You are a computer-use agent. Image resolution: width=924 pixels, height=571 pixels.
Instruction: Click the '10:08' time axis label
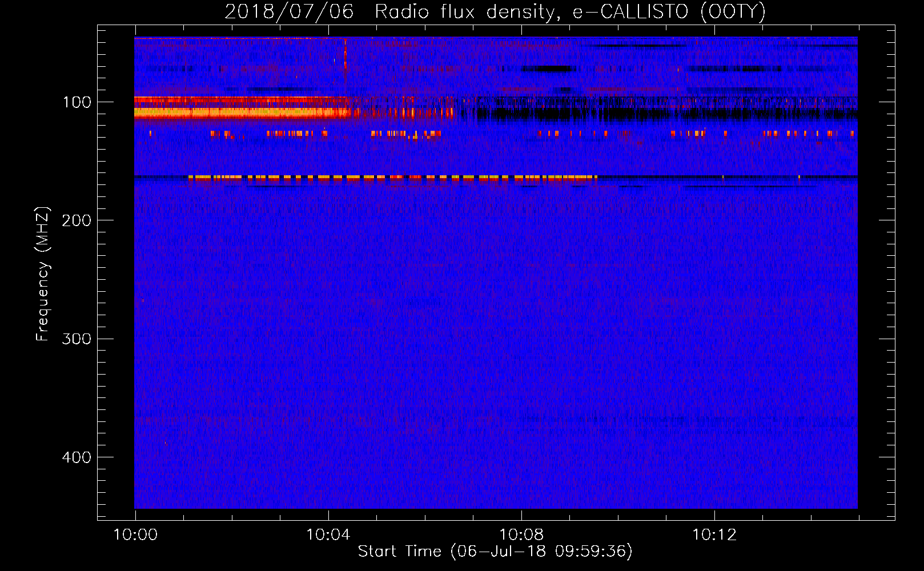click(521, 535)
